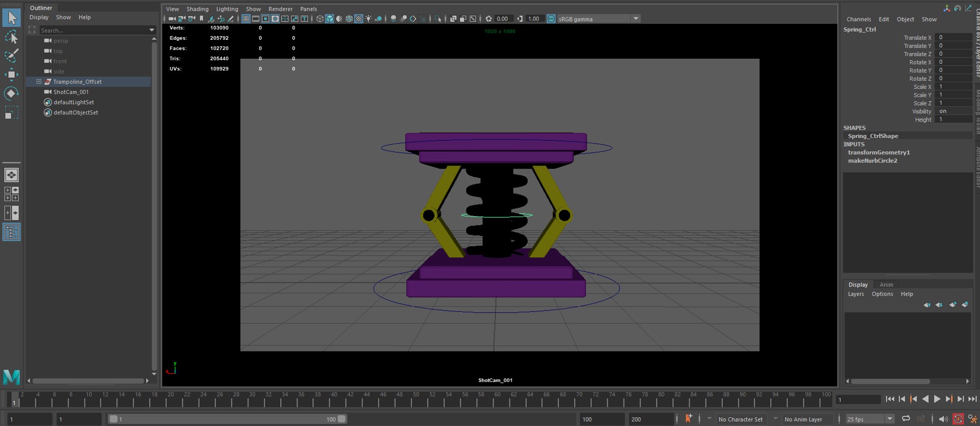
Task: Open the Channels menu in Channel Box
Action: tap(859, 19)
